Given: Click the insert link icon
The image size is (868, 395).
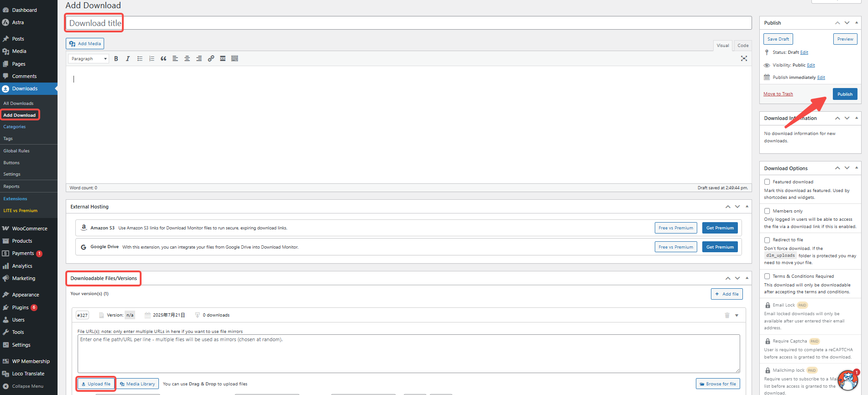Looking at the screenshot, I should [x=211, y=59].
